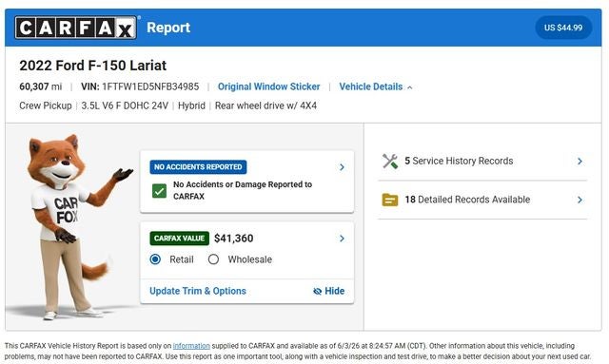Select the Wholesale value option

tap(213, 259)
